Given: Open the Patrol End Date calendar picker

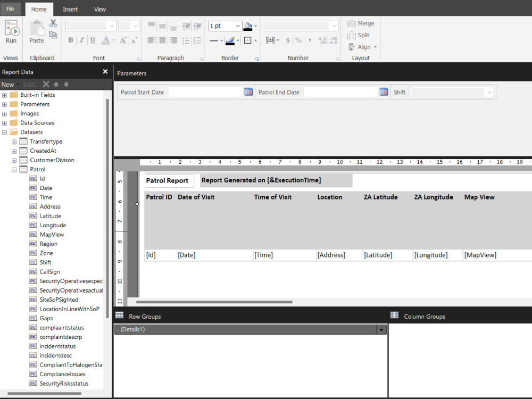Looking at the screenshot, I should (x=384, y=92).
